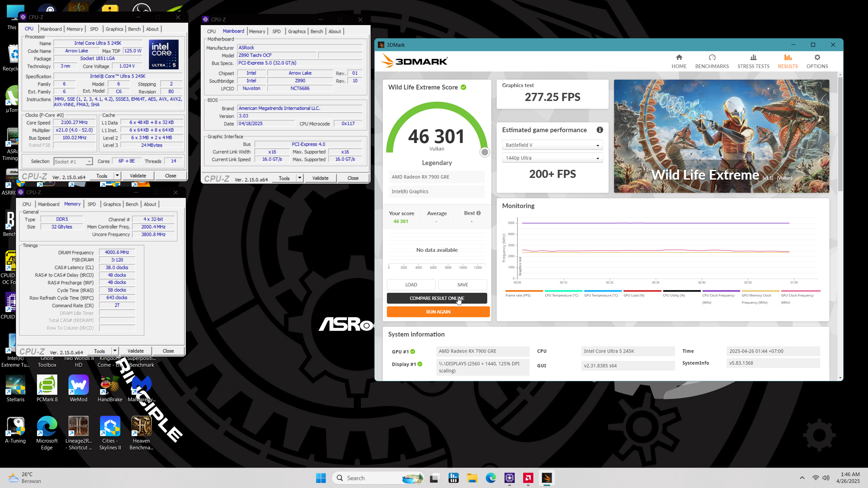
Task: Click the Tools button in the Memory CPU-Z window
Action: click(x=99, y=351)
